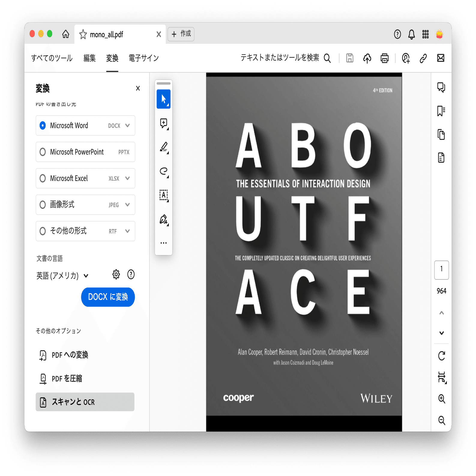Screen dimensions: 476x476
Task: Choose the Highlight pen tool
Action: click(x=164, y=147)
